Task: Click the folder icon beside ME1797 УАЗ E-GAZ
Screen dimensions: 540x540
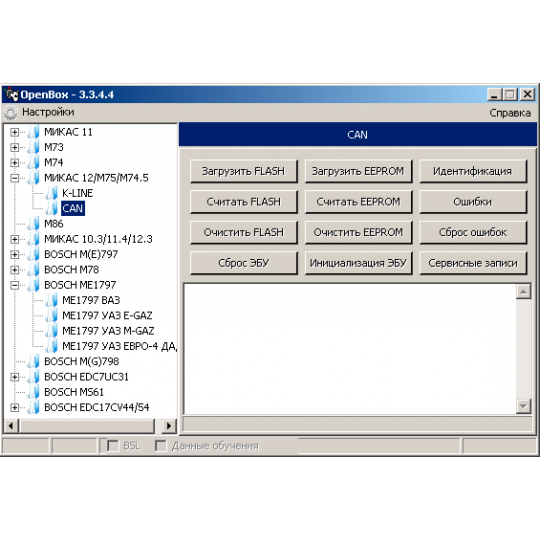Action: (x=52, y=315)
